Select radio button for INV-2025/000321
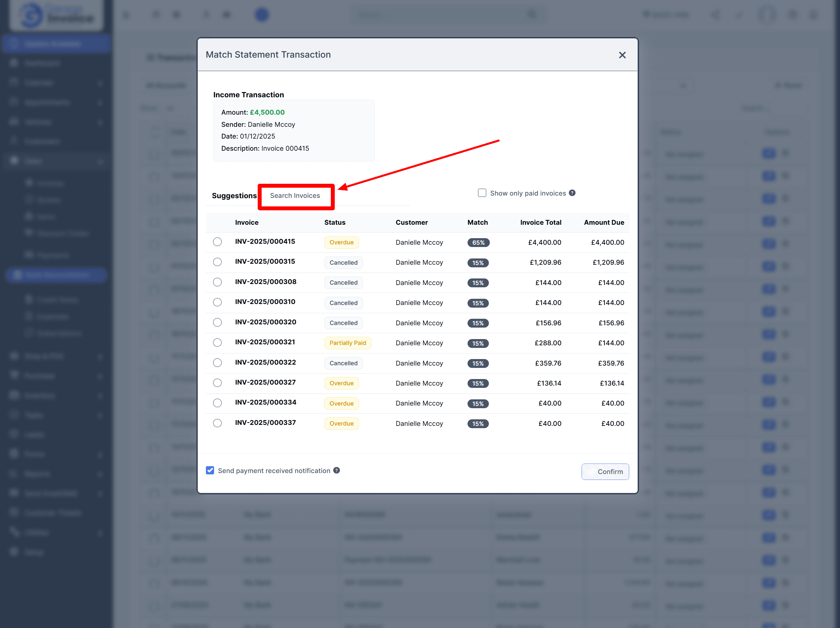The width and height of the screenshot is (840, 628). tap(217, 342)
